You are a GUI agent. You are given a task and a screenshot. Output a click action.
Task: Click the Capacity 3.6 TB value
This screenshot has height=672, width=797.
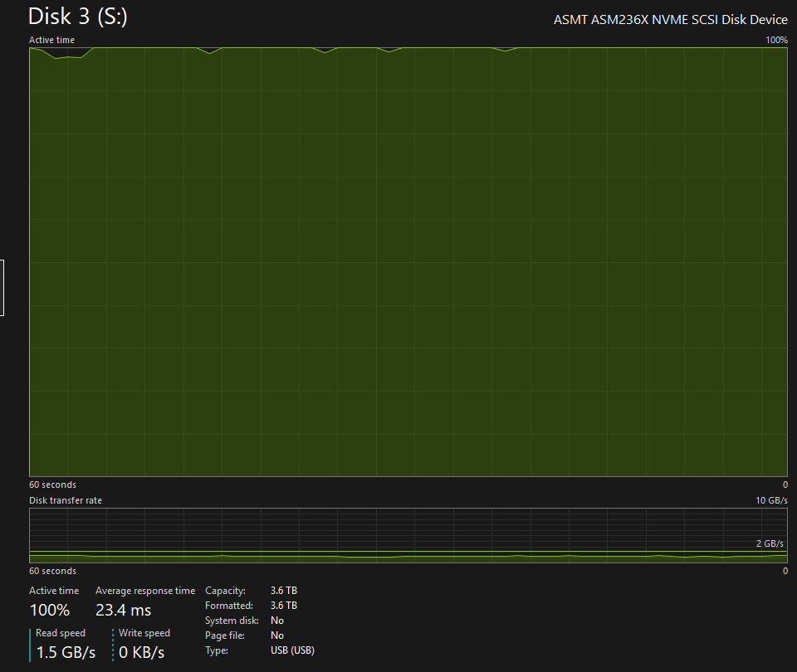click(284, 591)
